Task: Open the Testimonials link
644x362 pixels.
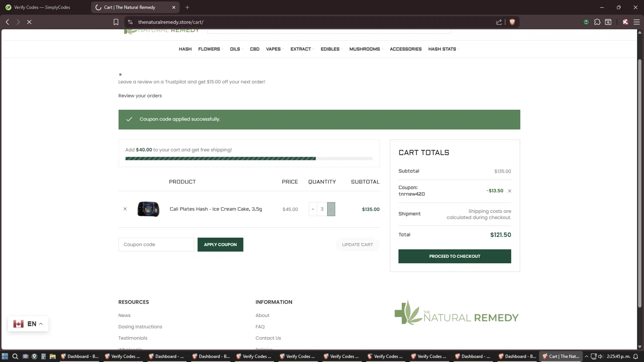Action: (x=133, y=338)
